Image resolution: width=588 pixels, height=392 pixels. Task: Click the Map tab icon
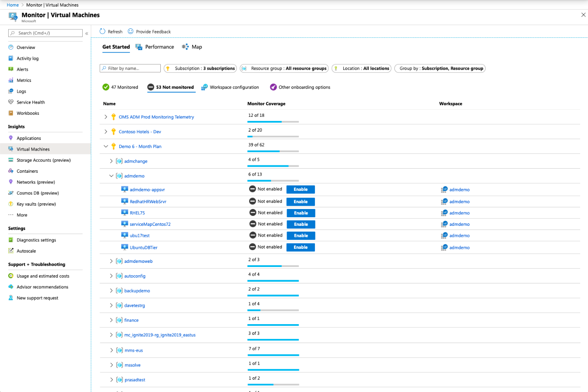[185, 47]
